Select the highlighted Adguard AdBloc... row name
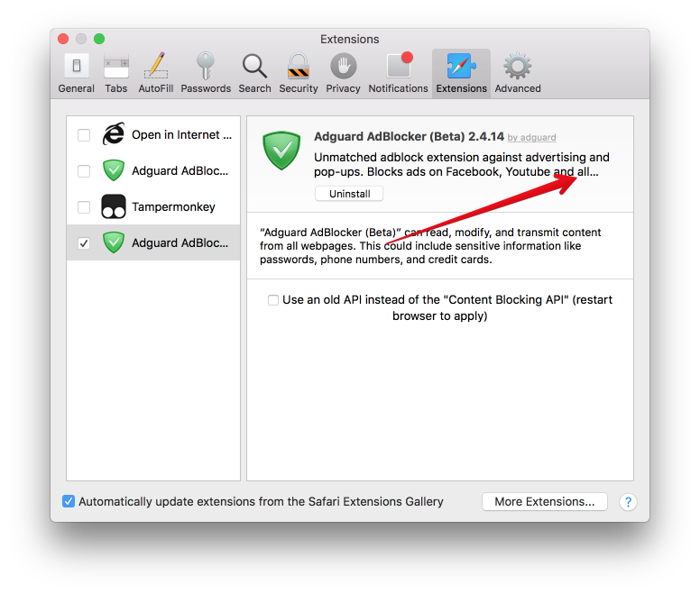The image size is (700, 594). pyautogui.click(x=180, y=242)
